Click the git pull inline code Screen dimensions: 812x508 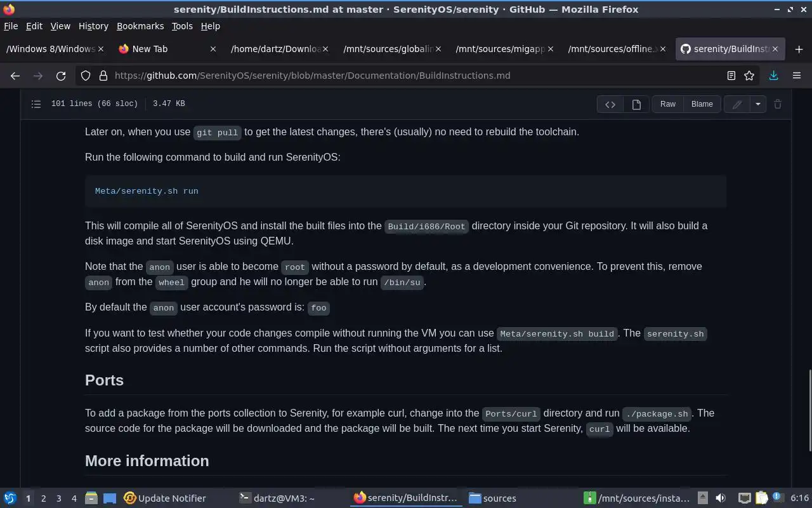pos(217,132)
